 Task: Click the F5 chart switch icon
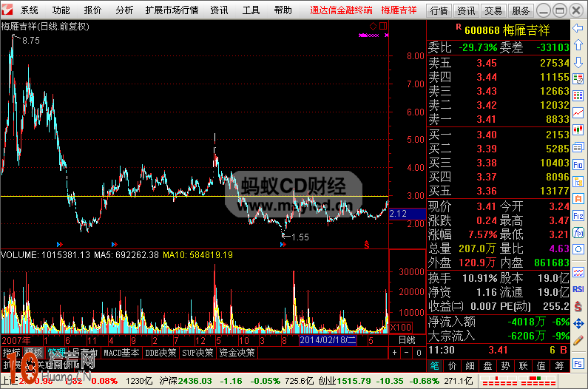tap(578, 364)
